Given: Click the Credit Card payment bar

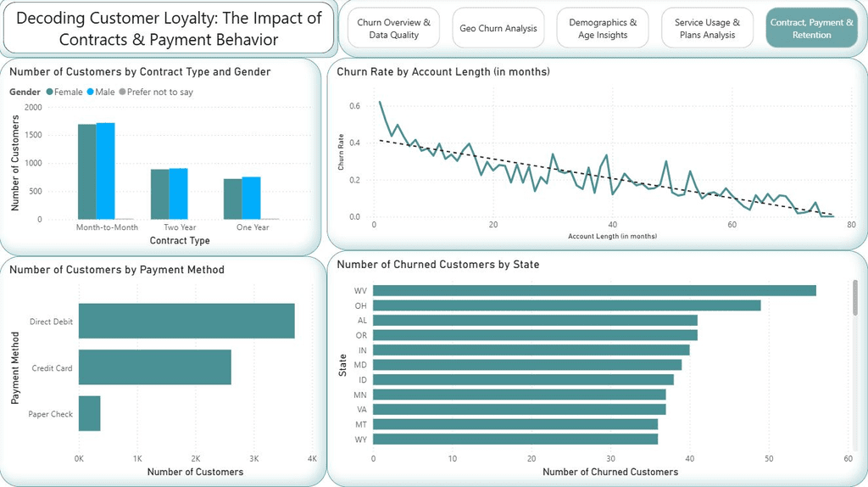Looking at the screenshot, I should tap(155, 367).
